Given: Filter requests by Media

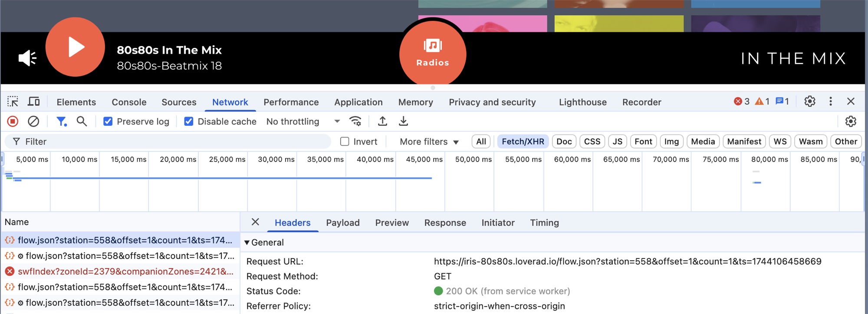Looking at the screenshot, I should point(703,141).
